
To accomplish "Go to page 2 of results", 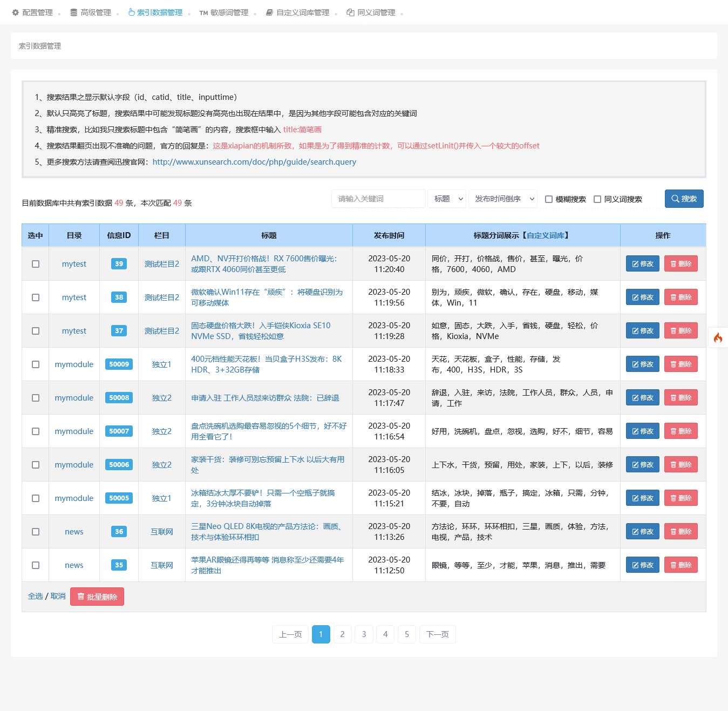I will 342,634.
